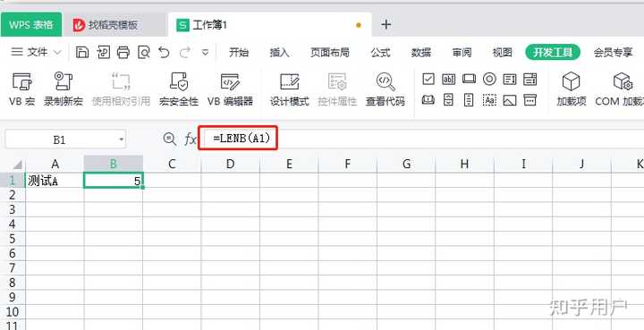Select cell A1 containing 测试A
Image resolution: width=644 pixels, height=330 pixels.
click(55, 181)
